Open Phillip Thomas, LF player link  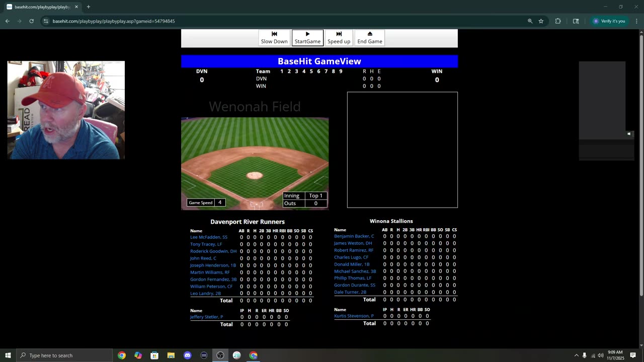point(353,278)
